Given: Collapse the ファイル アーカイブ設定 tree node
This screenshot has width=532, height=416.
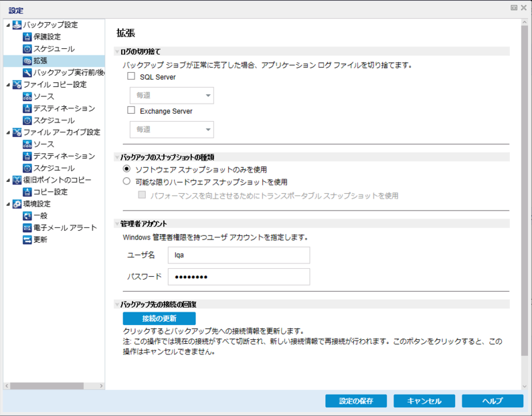Looking at the screenshot, I should (x=8, y=132).
